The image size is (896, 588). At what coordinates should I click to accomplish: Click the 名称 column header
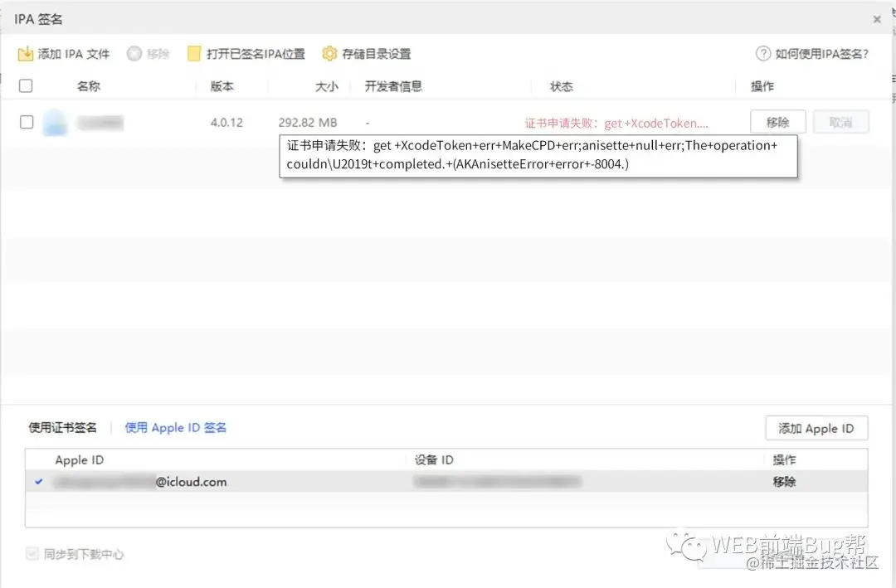[89, 86]
